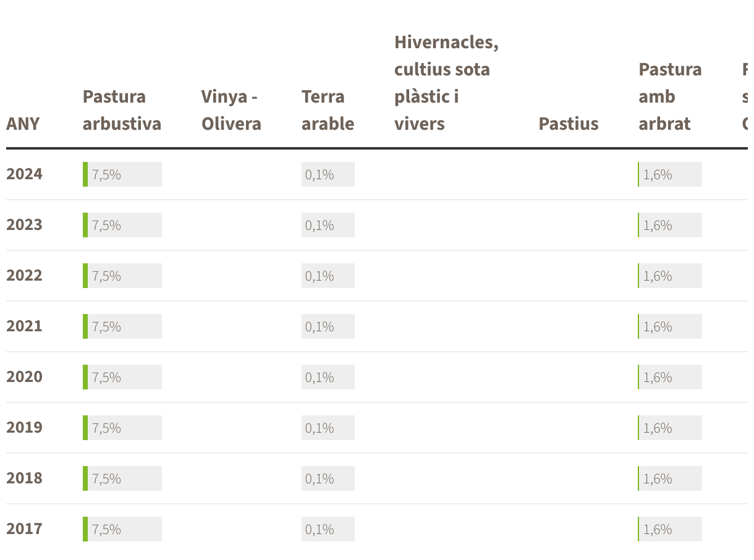
Task: Click the 1,6% bar in the 2017 row
Action: (x=670, y=529)
